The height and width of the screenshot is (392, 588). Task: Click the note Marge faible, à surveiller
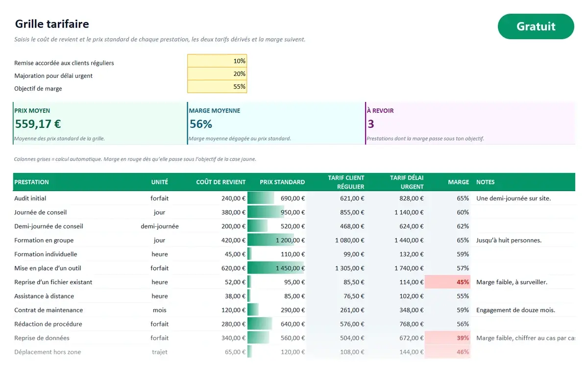[x=512, y=282]
